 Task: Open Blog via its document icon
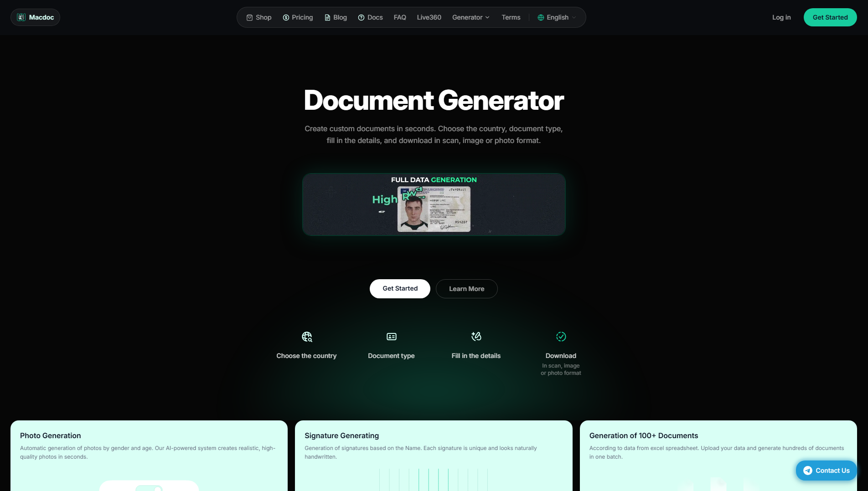[x=327, y=17]
